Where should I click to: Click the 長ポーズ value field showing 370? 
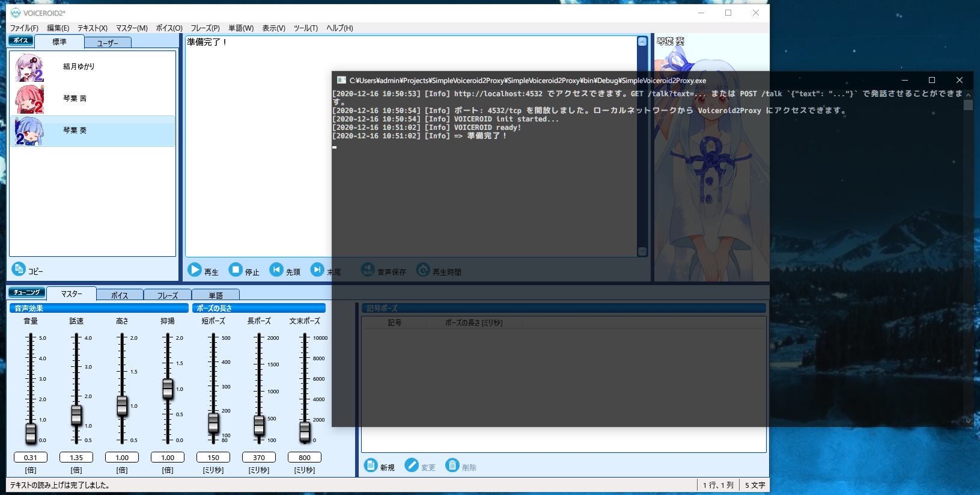click(259, 458)
